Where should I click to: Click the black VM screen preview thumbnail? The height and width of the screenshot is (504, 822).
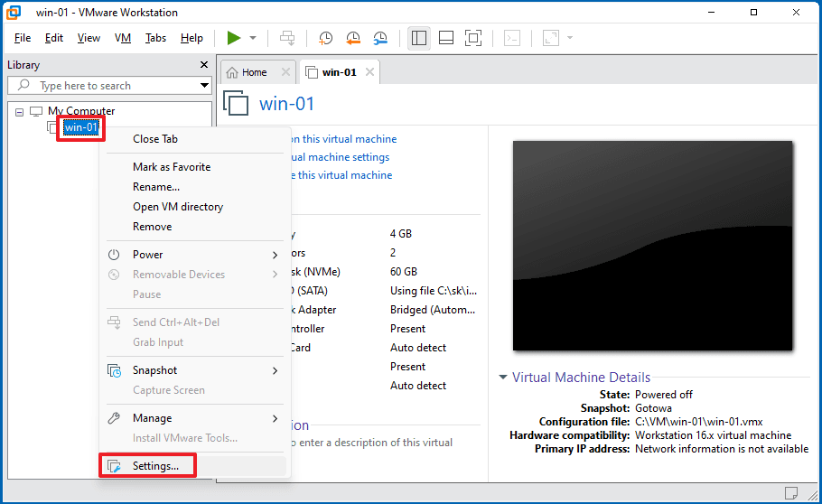tap(652, 245)
